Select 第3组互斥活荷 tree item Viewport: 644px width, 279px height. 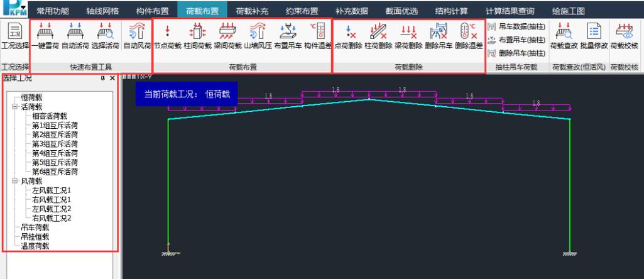pyautogui.click(x=55, y=144)
